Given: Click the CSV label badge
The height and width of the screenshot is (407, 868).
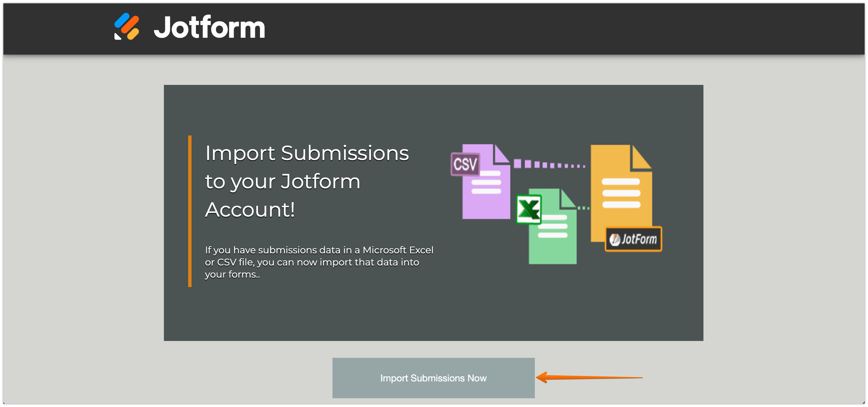Looking at the screenshot, I should pyautogui.click(x=465, y=164).
